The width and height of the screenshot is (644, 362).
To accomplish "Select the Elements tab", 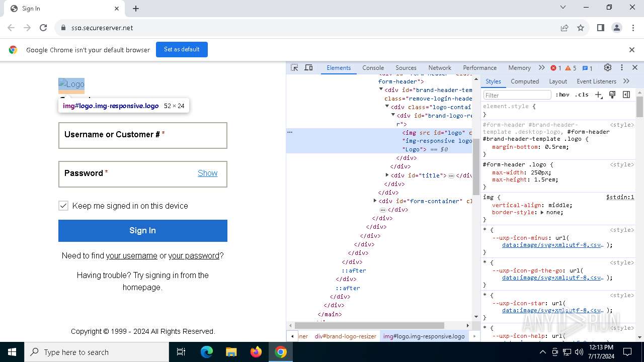I will tap(339, 68).
